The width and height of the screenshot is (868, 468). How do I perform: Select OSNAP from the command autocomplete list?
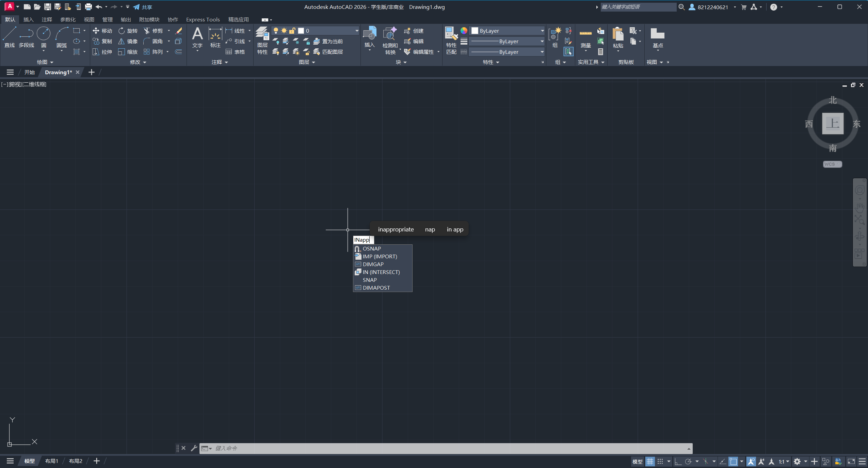point(371,248)
